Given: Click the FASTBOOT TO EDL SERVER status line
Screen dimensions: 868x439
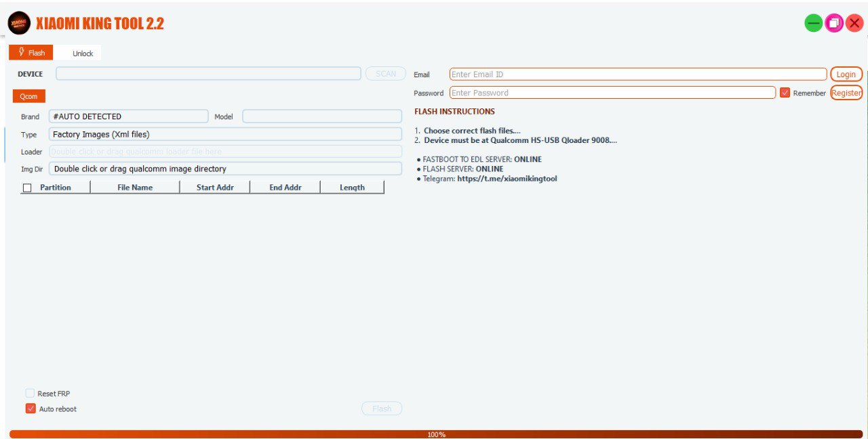Looking at the screenshot, I should click(479, 160).
